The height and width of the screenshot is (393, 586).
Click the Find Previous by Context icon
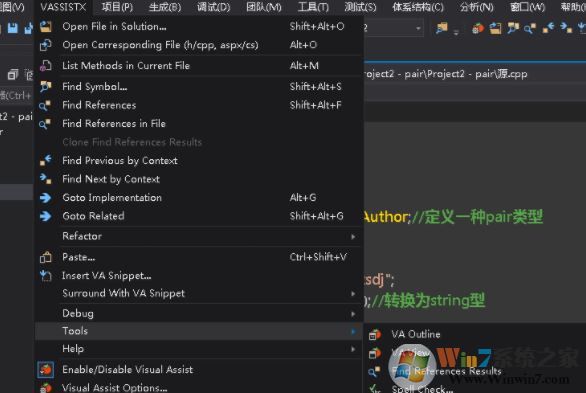[x=46, y=161]
